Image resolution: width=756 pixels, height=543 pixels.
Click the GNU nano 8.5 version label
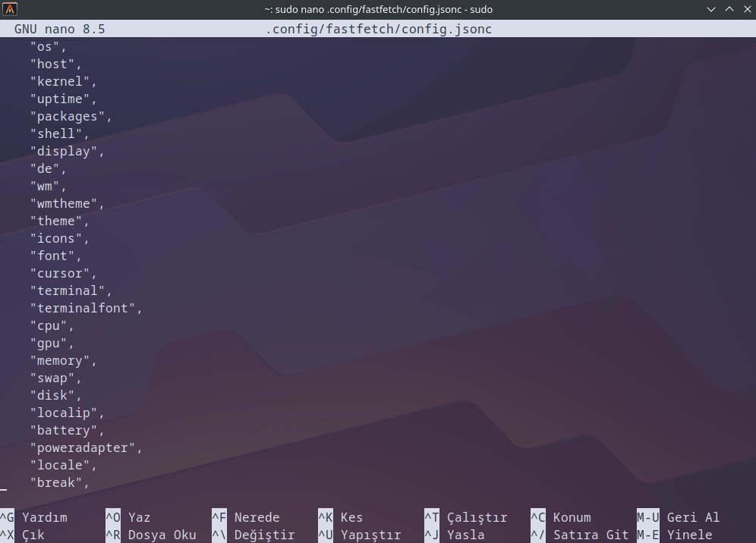point(60,29)
